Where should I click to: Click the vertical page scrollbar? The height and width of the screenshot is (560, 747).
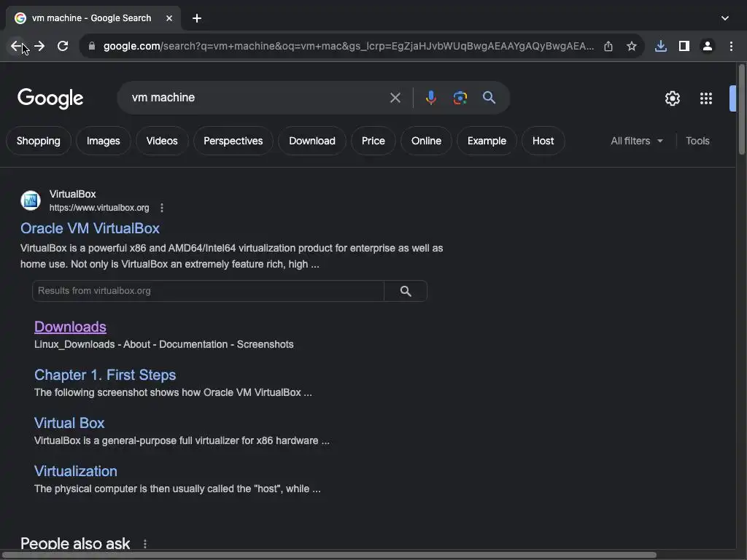742,109
